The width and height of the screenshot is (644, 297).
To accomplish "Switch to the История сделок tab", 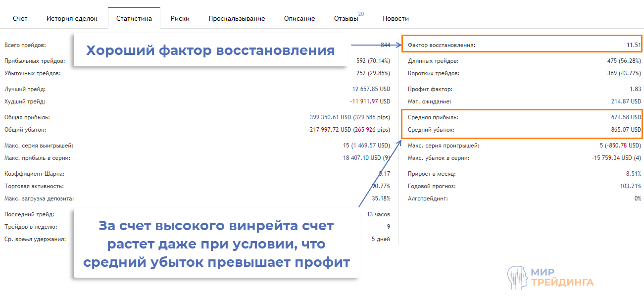I will 72,19.
